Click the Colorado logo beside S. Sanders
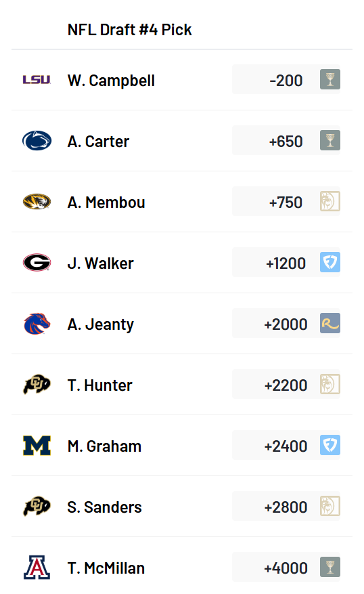The image size is (364, 594). 37,507
